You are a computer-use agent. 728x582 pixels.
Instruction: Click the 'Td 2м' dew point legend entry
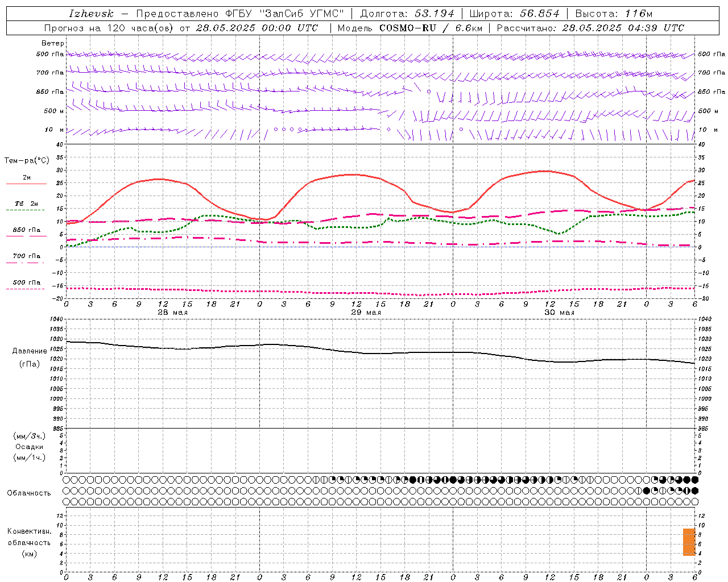coord(27,203)
